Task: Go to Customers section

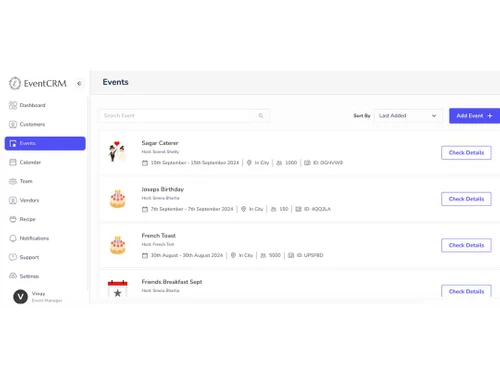Action: tap(45, 124)
